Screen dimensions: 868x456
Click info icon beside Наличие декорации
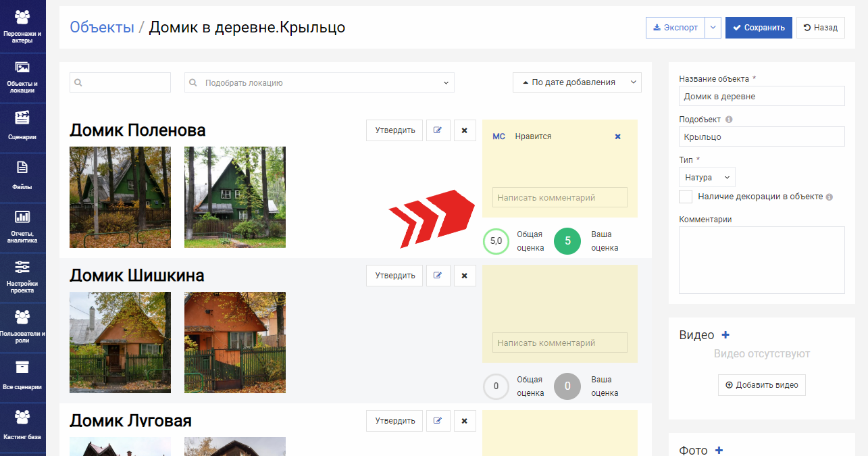click(829, 197)
